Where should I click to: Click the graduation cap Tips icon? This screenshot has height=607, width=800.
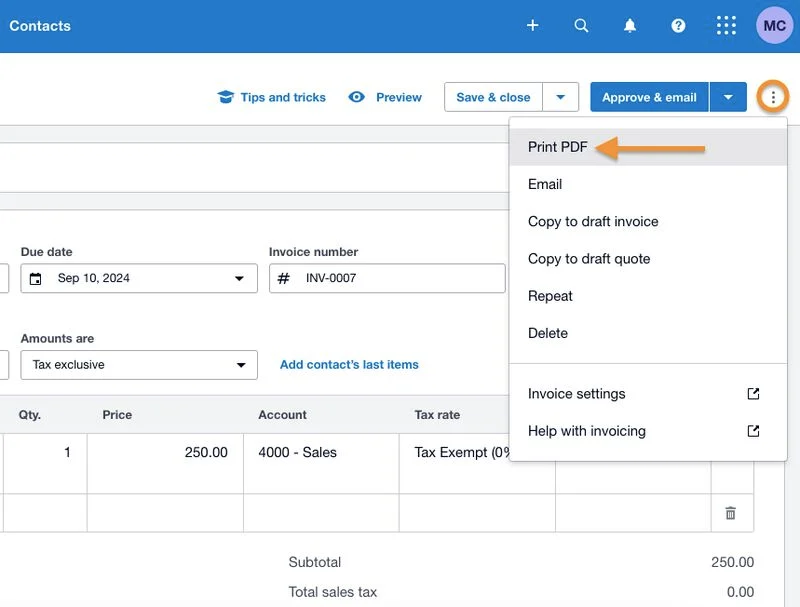coord(226,97)
